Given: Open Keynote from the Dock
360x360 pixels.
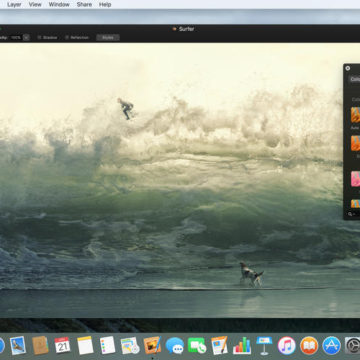Looking at the screenshot, I should click(x=264, y=345).
